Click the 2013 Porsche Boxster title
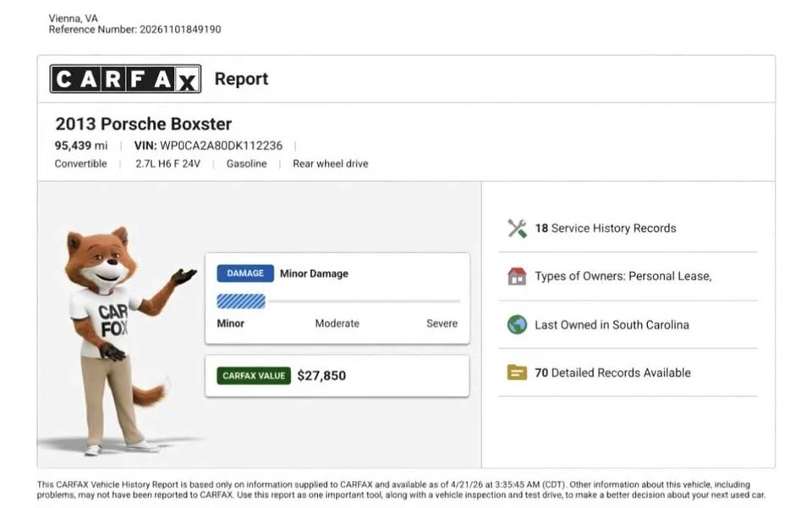 point(144,124)
